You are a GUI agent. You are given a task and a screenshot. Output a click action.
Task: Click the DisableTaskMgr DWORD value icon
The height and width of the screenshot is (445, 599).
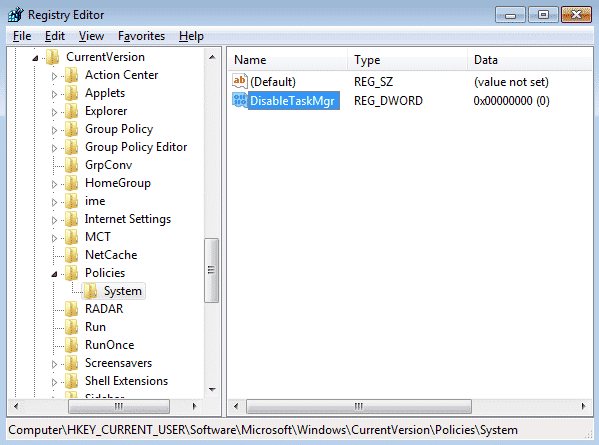pos(240,100)
